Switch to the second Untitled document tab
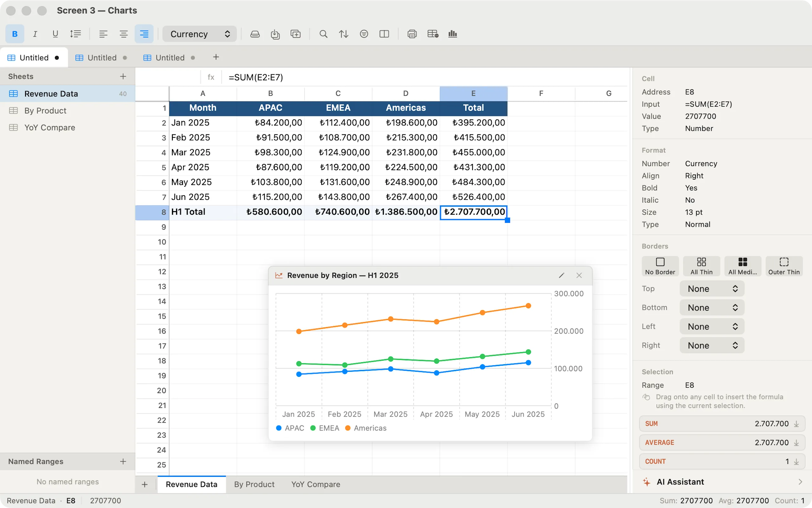This screenshot has width=812, height=508. [102, 57]
